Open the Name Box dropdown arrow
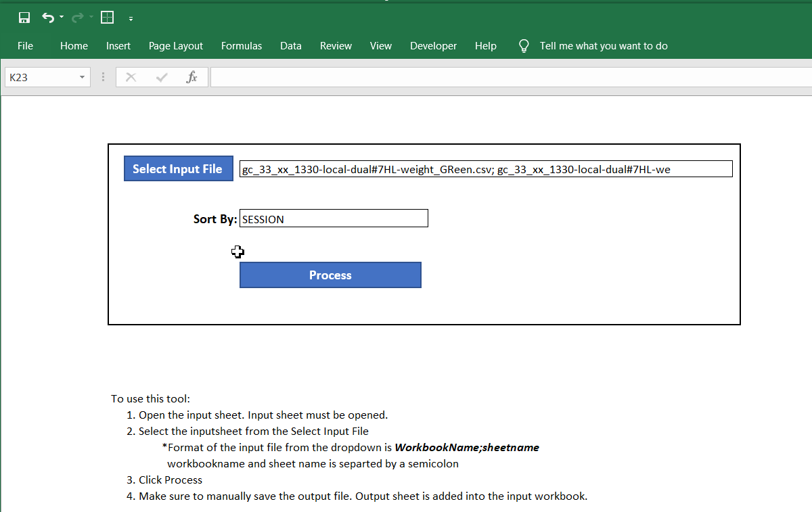This screenshot has height=512, width=812. 83,77
